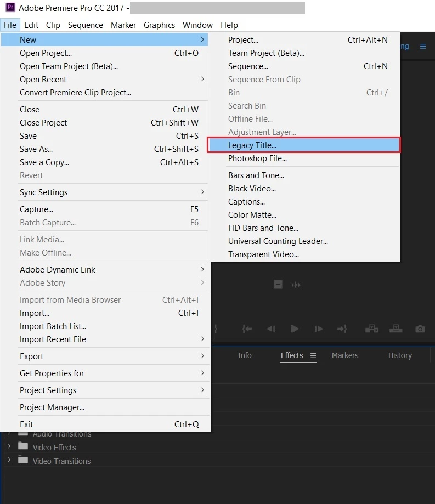The width and height of the screenshot is (435, 504).
Task: Click the Export Frame camera icon
Action: pos(420,329)
